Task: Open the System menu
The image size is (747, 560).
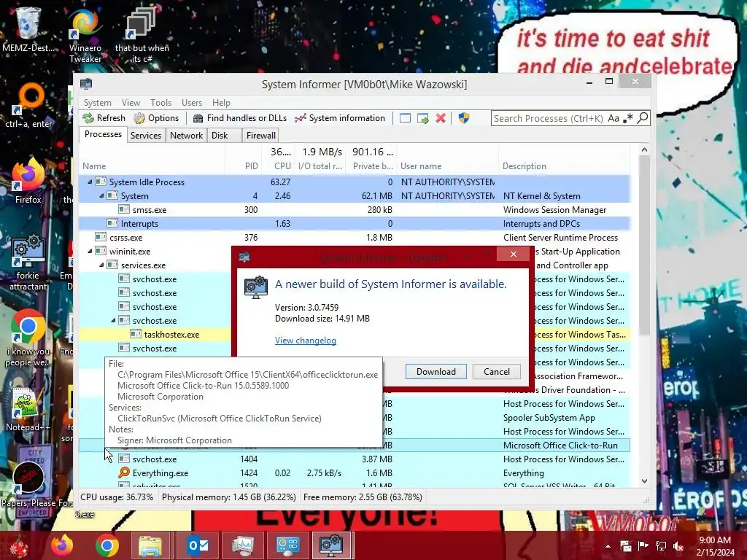Action: 97,102
